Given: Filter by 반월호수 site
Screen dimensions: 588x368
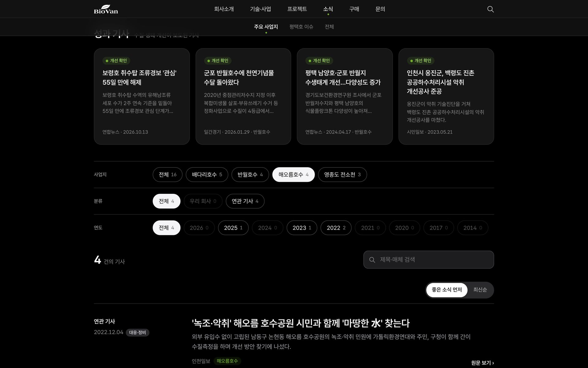Looking at the screenshot, I should click(x=250, y=174).
